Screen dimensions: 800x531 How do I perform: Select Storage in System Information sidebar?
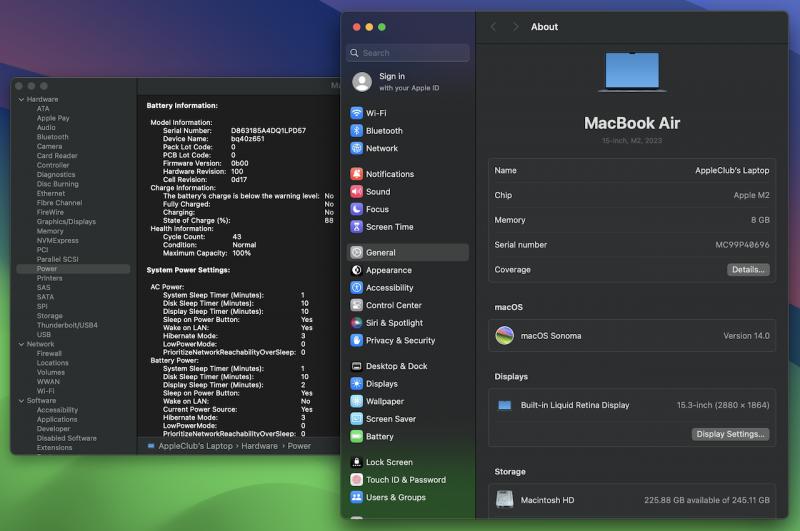50,316
